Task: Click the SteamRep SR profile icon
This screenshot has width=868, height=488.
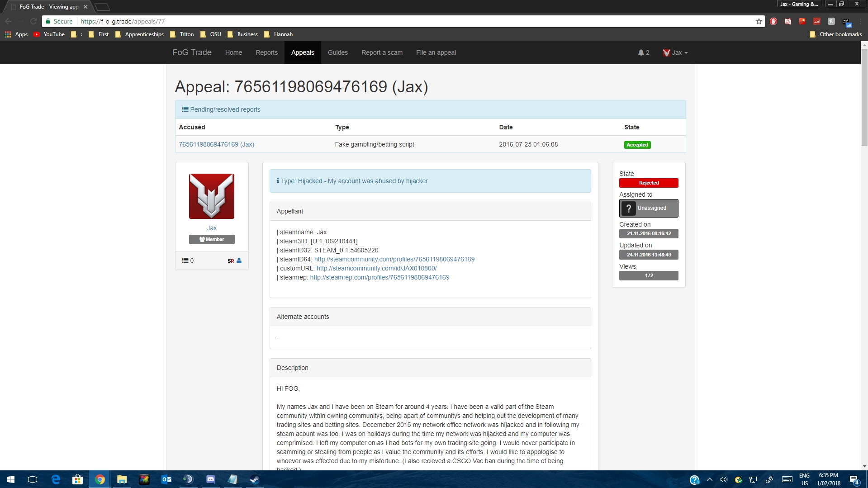Action: (231, 261)
